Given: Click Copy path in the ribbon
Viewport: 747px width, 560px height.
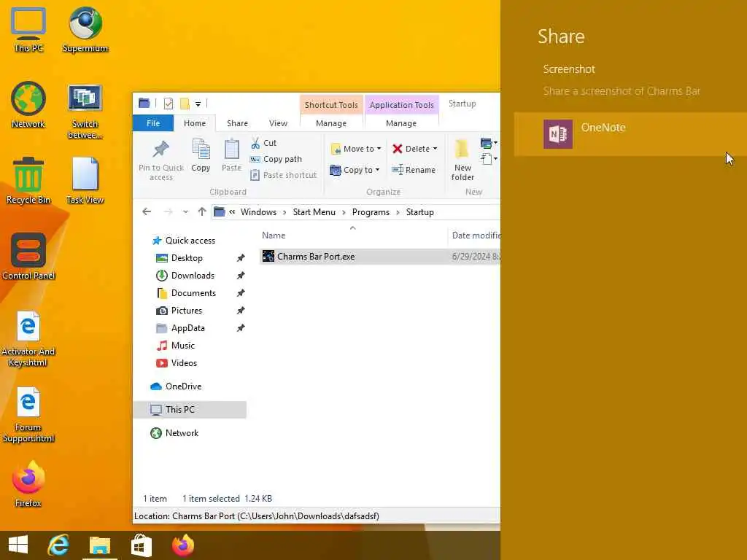Looking at the screenshot, I should [x=276, y=159].
